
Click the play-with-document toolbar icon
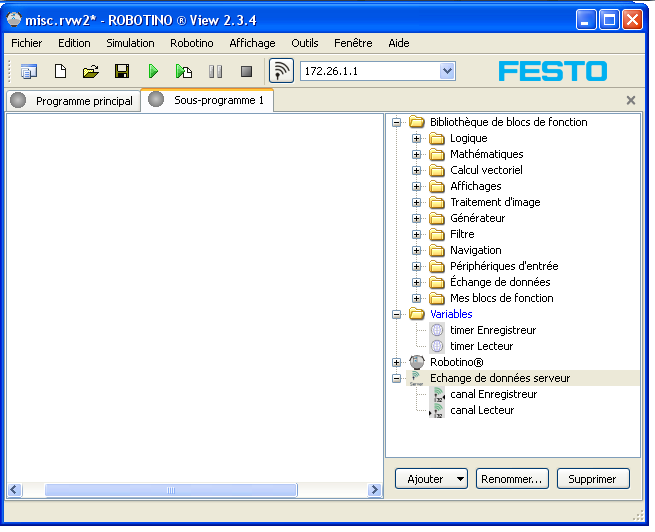click(x=184, y=71)
